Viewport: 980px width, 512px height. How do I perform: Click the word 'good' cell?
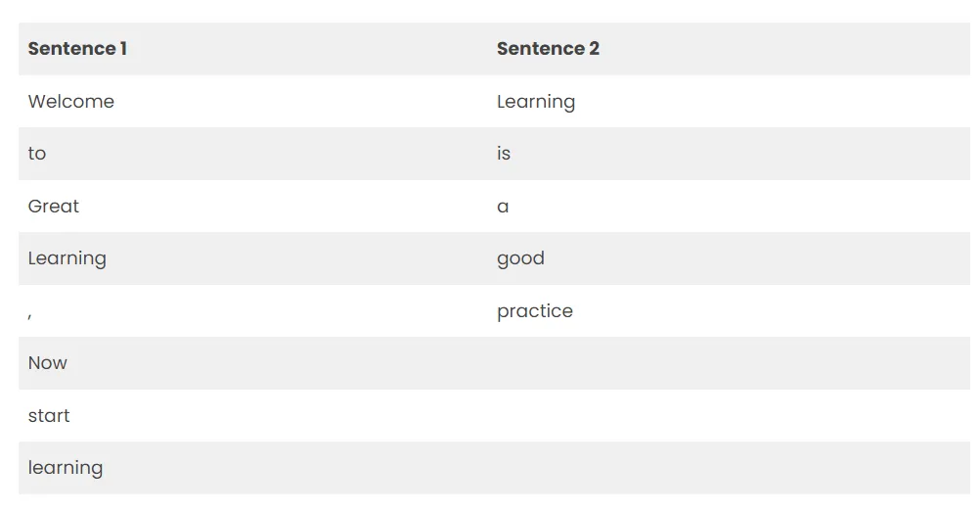520,258
